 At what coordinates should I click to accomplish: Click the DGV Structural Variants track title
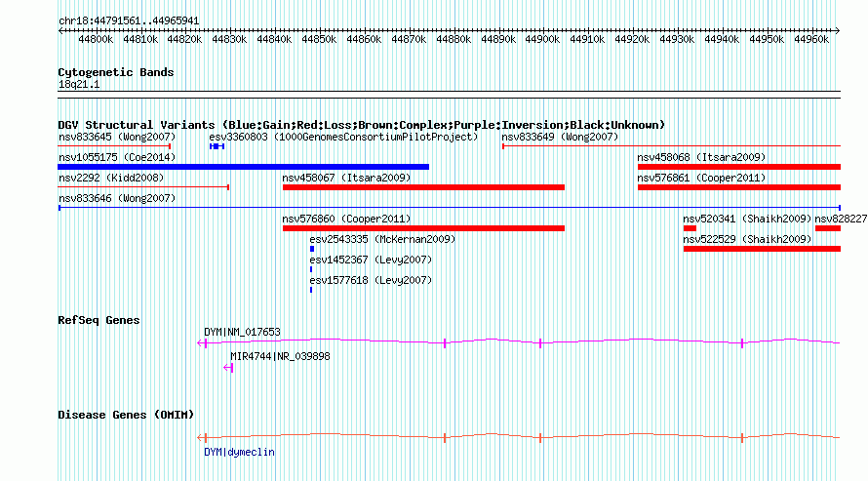361,125
